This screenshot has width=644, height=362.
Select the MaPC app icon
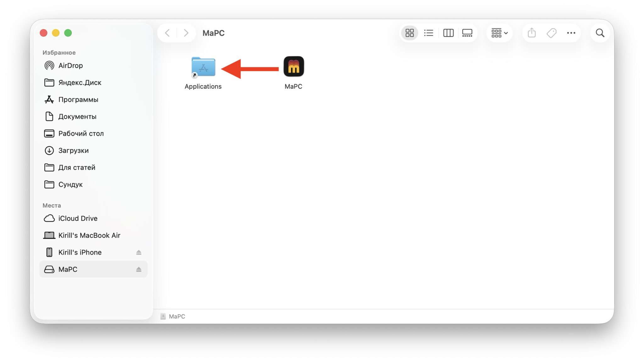(x=293, y=73)
